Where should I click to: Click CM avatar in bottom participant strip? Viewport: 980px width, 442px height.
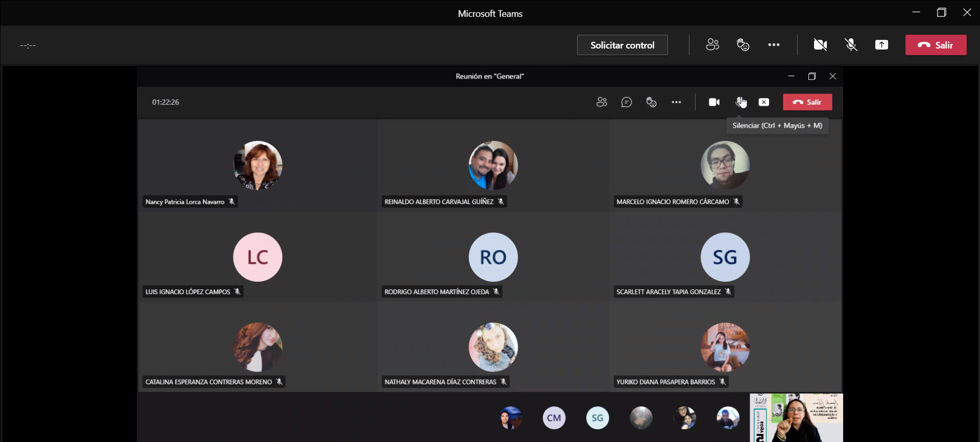click(554, 418)
